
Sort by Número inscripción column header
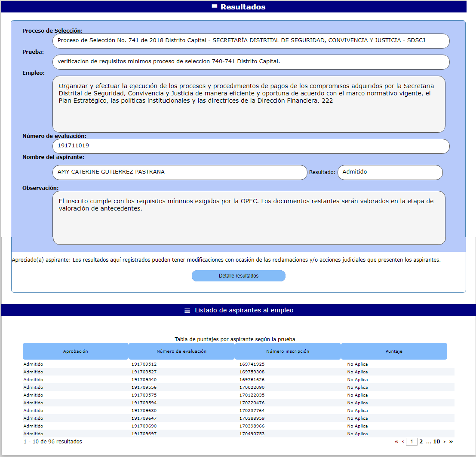(288, 351)
